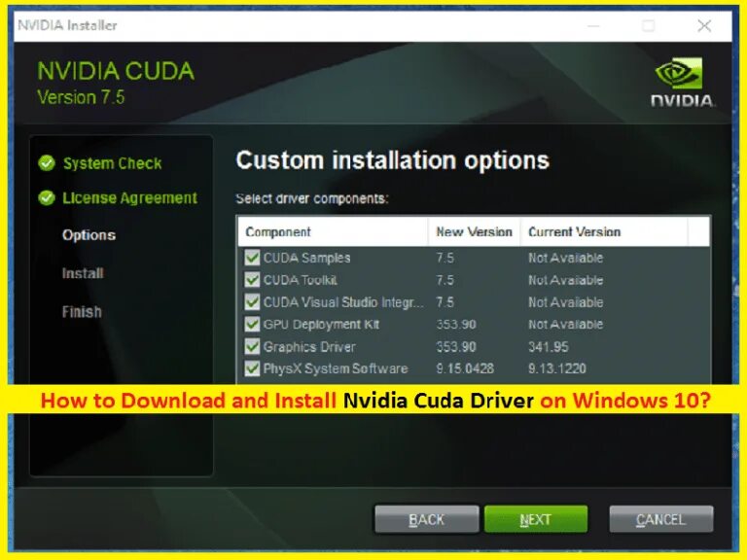Click the Not Available value for CUDA Toolkit
Screen dimensions: 747x560
(x=565, y=280)
